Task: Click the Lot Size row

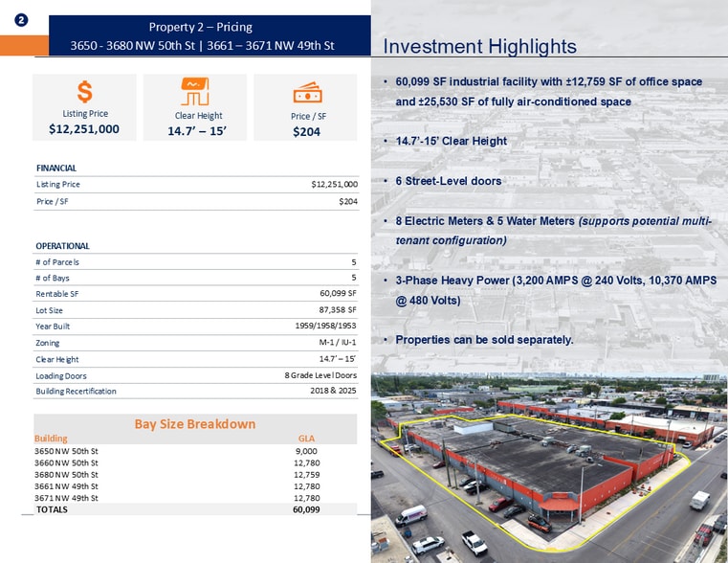Action: [x=196, y=310]
